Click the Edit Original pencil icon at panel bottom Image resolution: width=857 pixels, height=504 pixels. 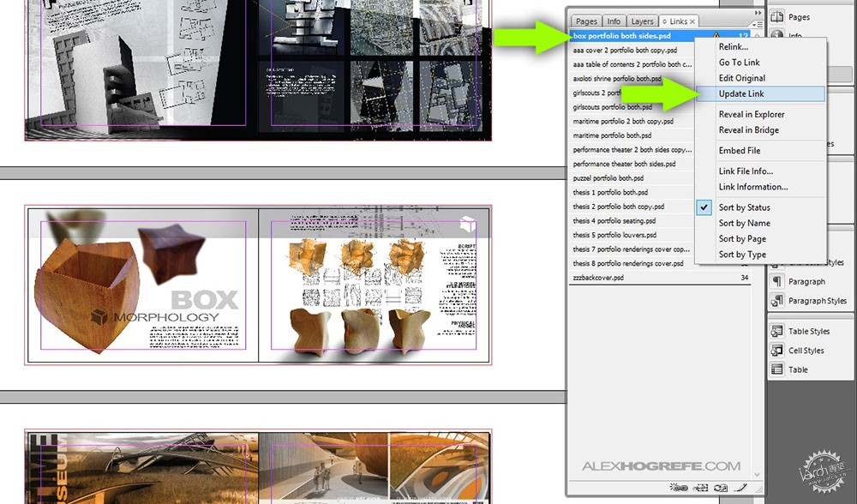740,488
